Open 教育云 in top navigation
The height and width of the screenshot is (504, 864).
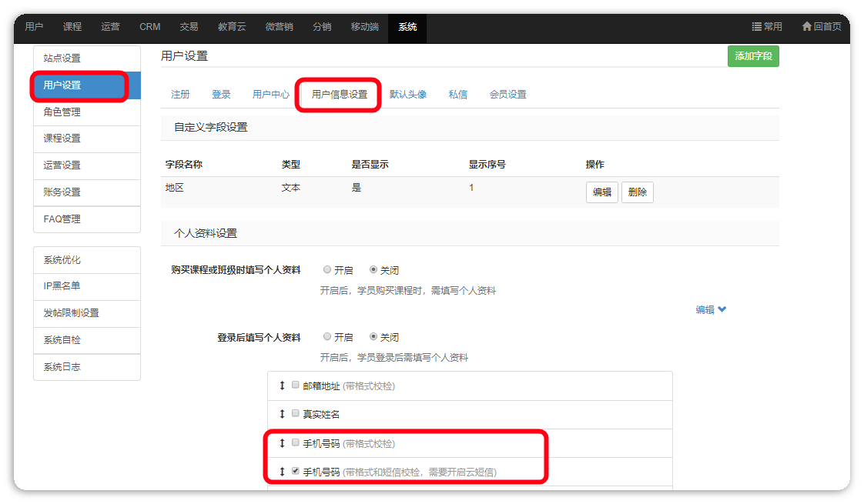(x=231, y=27)
